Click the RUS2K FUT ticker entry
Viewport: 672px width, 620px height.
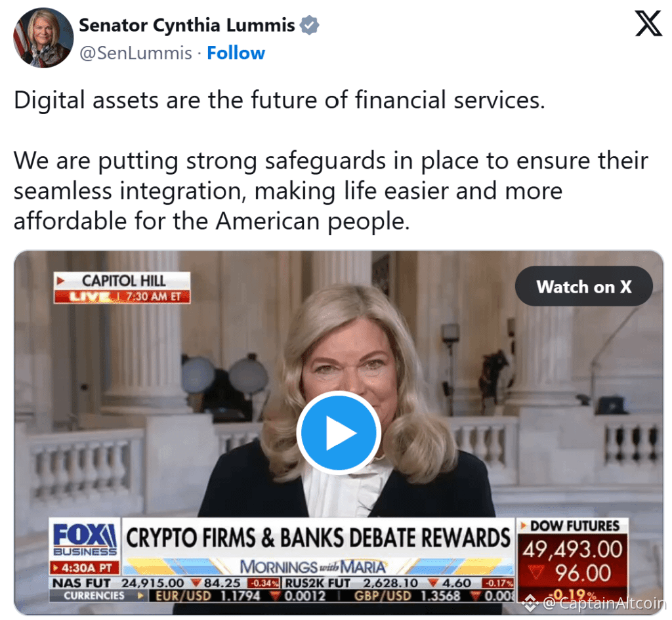(x=398, y=583)
